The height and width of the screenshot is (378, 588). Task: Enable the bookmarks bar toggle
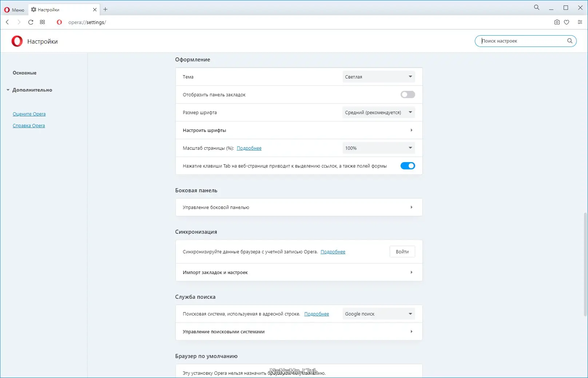point(408,94)
